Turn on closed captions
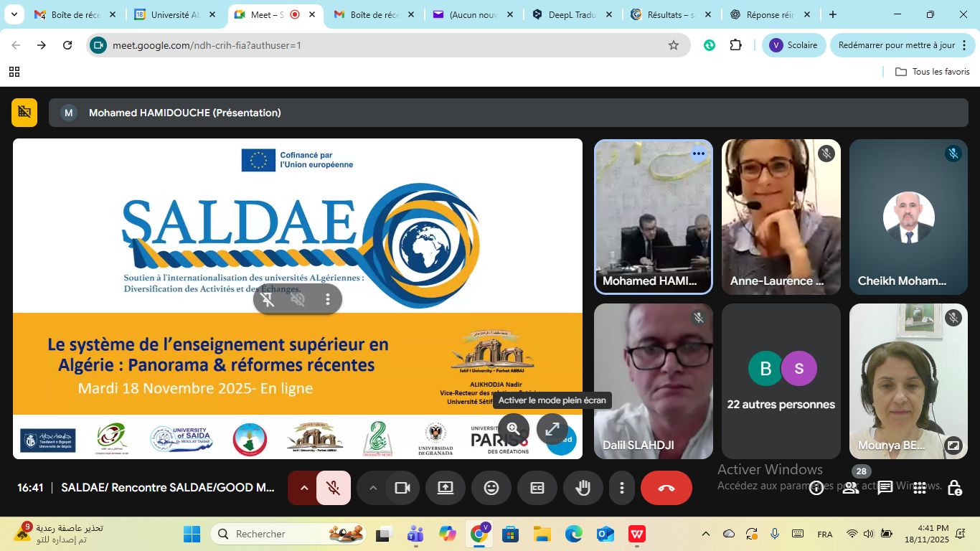The width and height of the screenshot is (980, 551). 537,488
